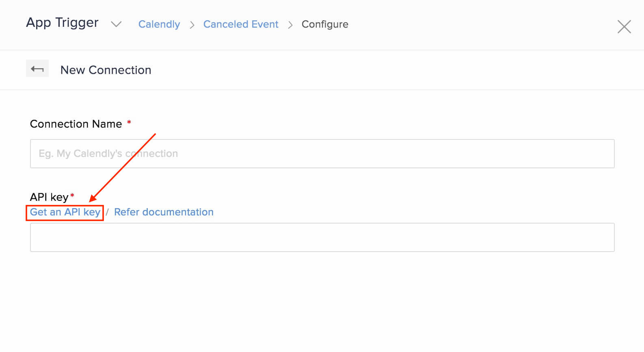Select the Configure breadcrumb step
644x352 pixels.
pyautogui.click(x=325, y=24)
